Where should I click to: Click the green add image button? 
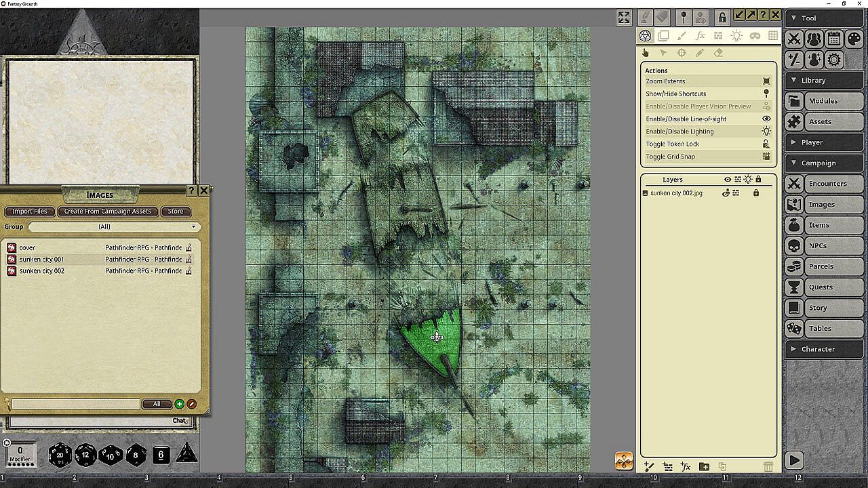179,404
